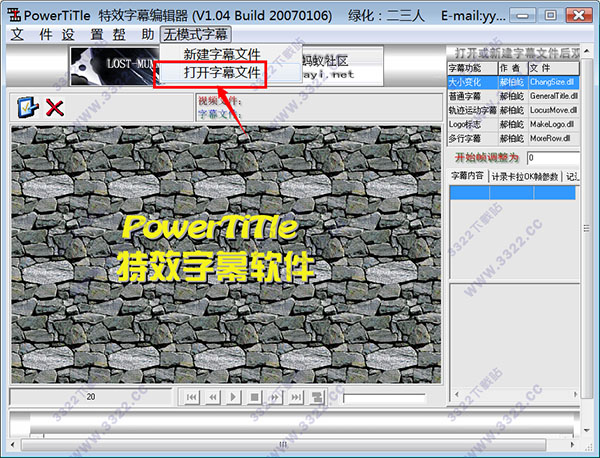Viewport: 600px width, 458px height.
Task: Close the PowerTiTle window
Action: click(579, 15)
